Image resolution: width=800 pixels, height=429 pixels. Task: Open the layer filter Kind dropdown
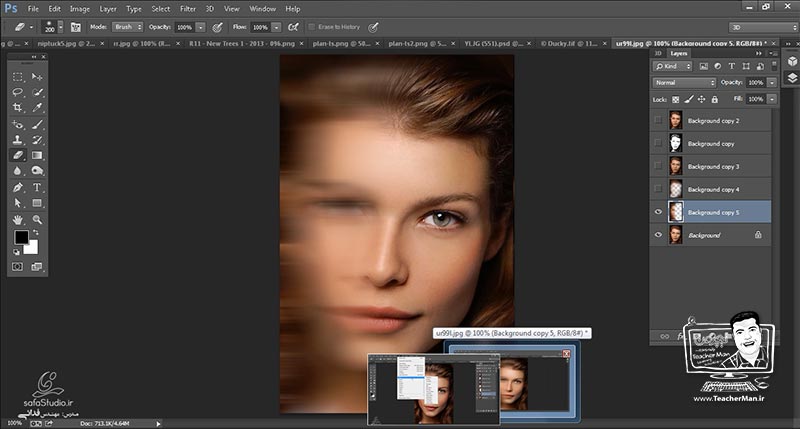coord(672,66)
